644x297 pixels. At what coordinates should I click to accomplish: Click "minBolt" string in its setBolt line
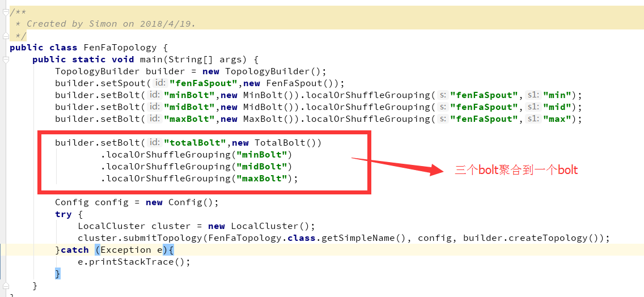pyautogui.click(x=189, y=95)
